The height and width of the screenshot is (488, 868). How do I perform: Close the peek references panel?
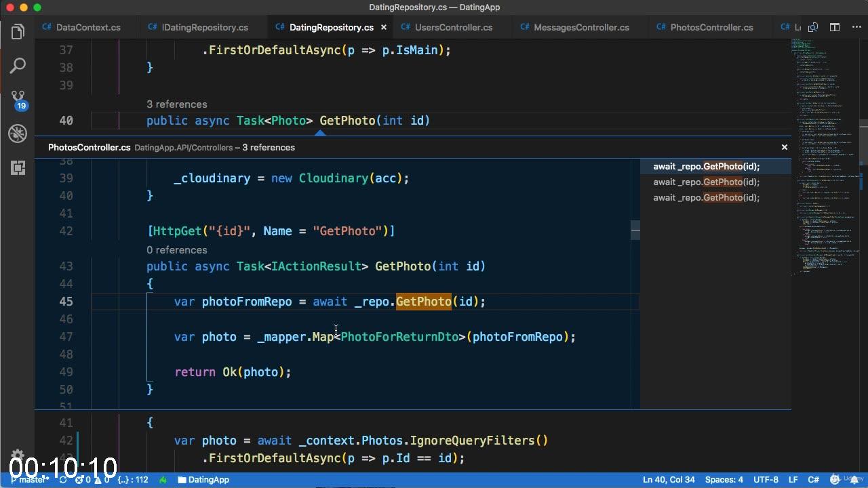click(x=785, y=147)
